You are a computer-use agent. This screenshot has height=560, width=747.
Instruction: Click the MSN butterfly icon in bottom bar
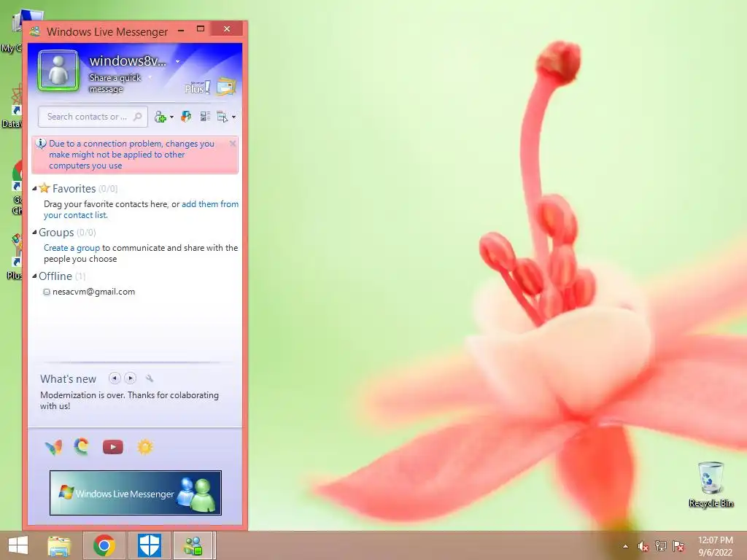click(x=54, y=447)
